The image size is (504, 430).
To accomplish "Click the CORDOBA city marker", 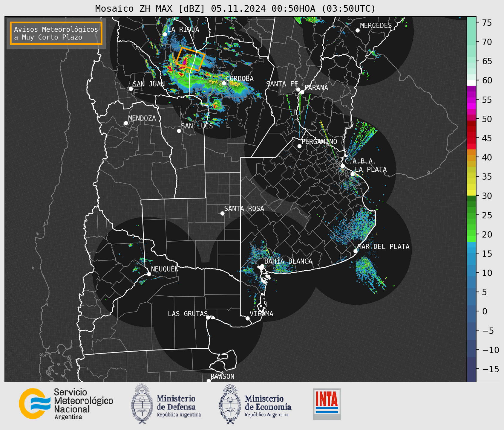I will [x=224, y=83].
